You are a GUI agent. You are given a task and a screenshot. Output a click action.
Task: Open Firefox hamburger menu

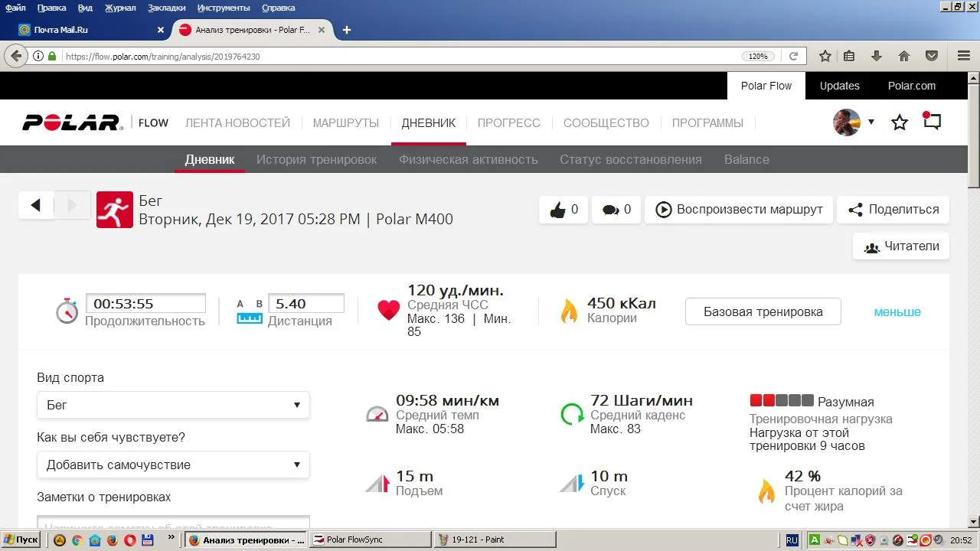[964, 56]
